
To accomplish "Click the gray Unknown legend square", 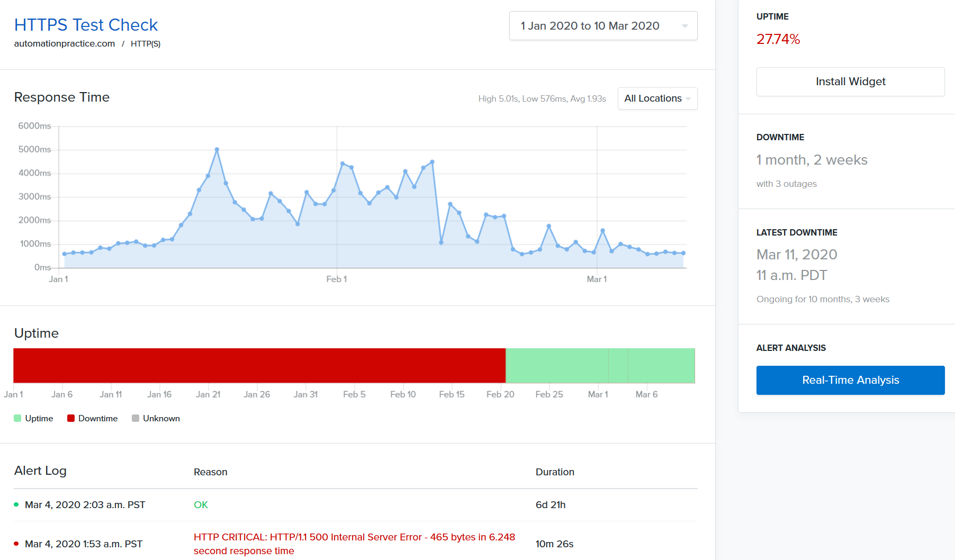I will click(x=136, y=418).
